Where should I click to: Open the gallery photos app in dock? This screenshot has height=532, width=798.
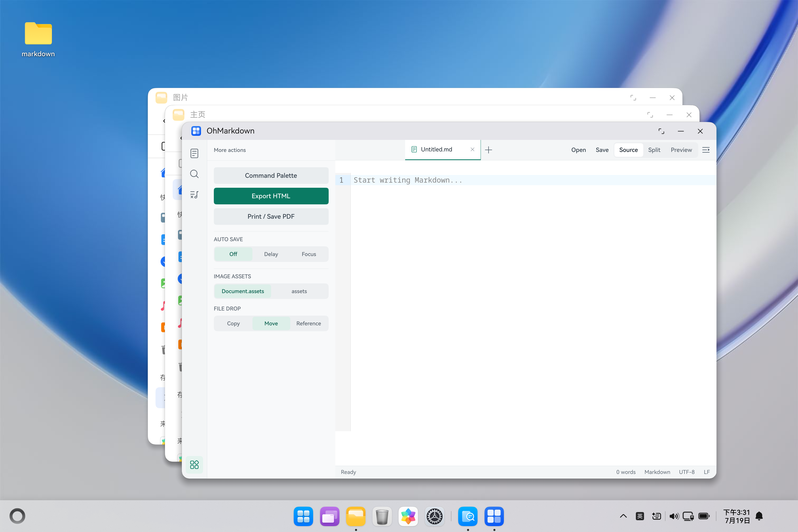point(408,516)
